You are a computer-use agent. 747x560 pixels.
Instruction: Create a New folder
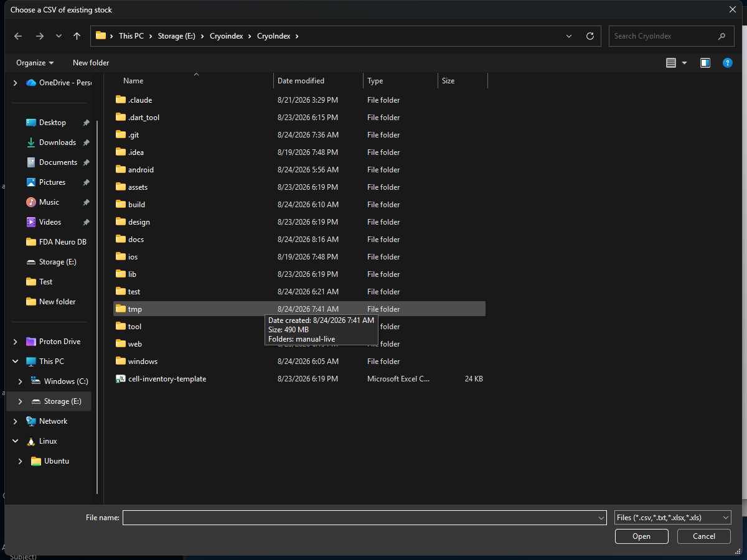coord(91,63)
